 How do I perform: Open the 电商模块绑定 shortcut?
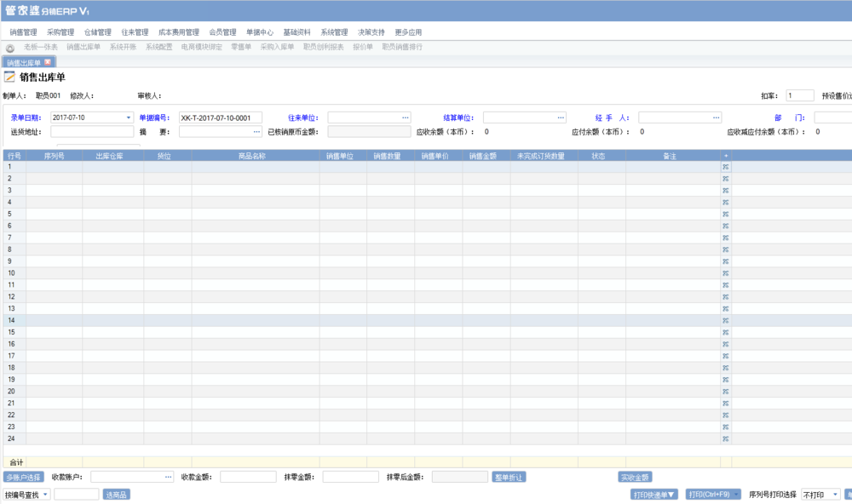[202, 47]
